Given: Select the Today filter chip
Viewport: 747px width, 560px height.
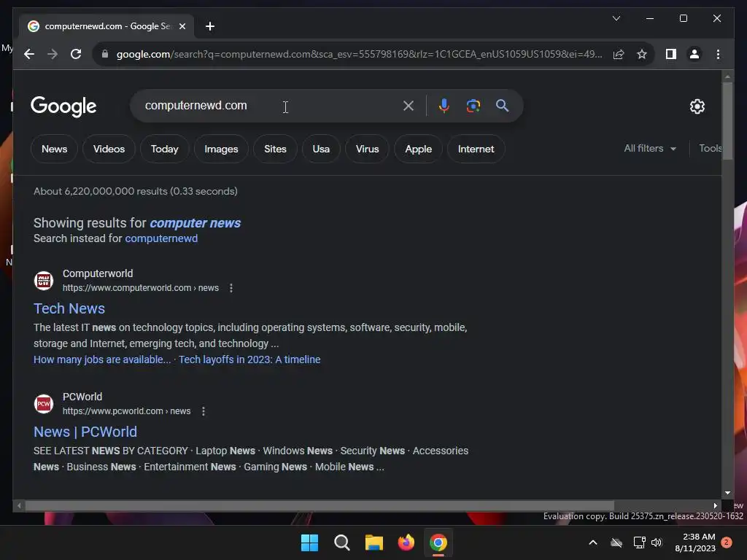Looking at the screenshot, I should coord(164,149).
